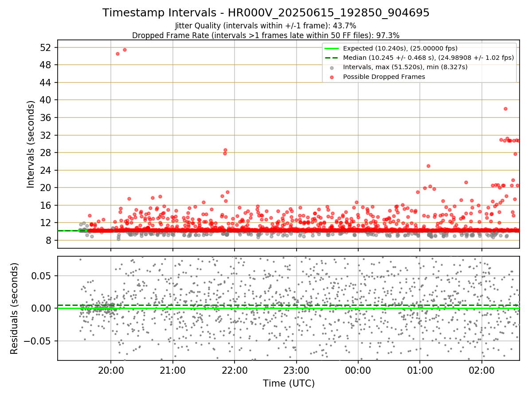532x399 pixels.
Task: Click the '20' y-axis tick label
Action: pyautogui.click(x=46, y=188)
